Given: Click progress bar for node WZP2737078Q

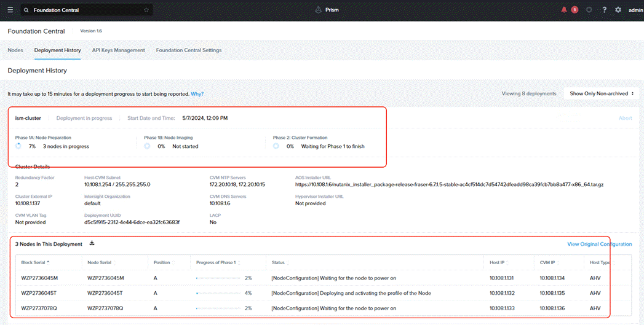Looking at the screenshot, I should tap(218, 308).
